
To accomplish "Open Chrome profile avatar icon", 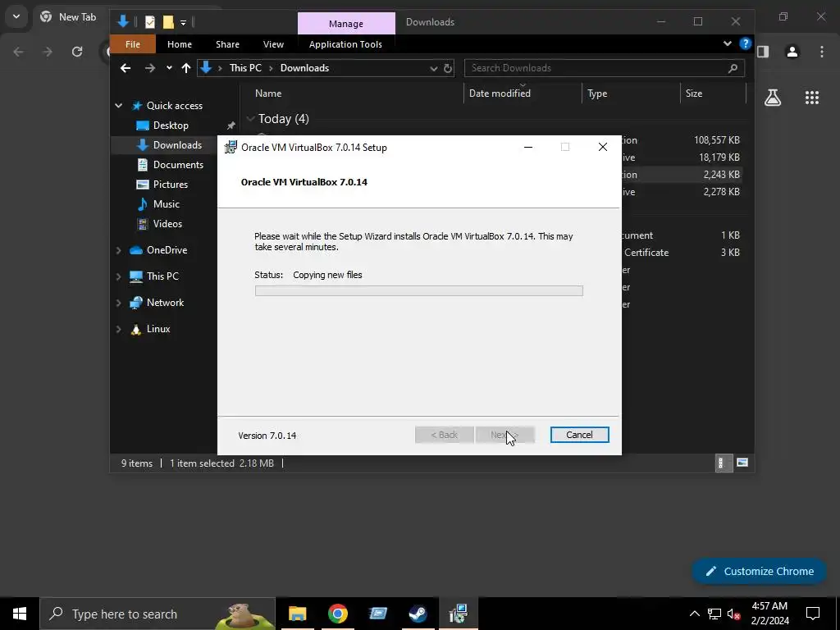I will click(x=792, y=52).
